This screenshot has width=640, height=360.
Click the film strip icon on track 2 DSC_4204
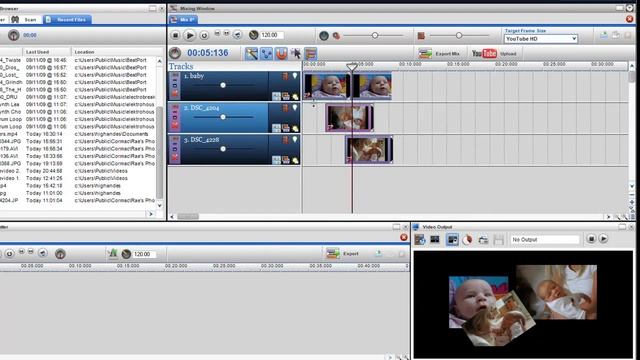(x=285, y=108)
